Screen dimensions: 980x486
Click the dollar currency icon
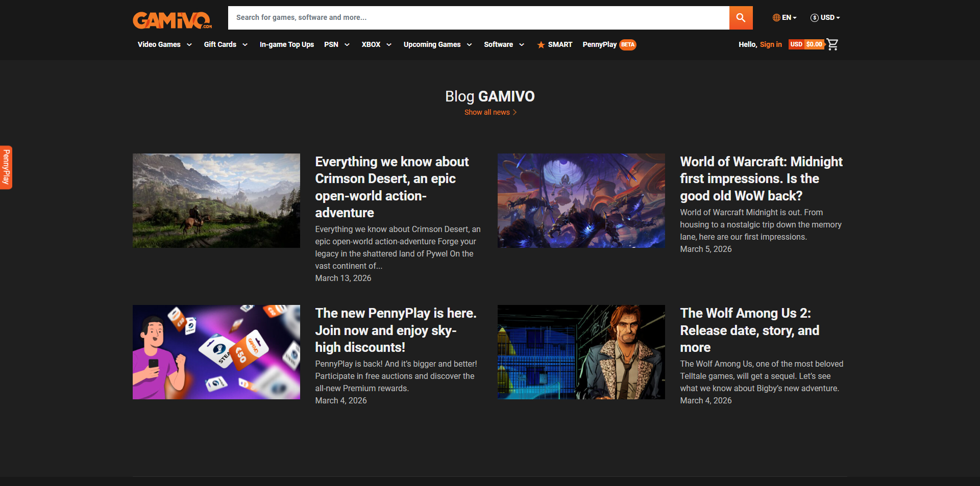(815, 18)
